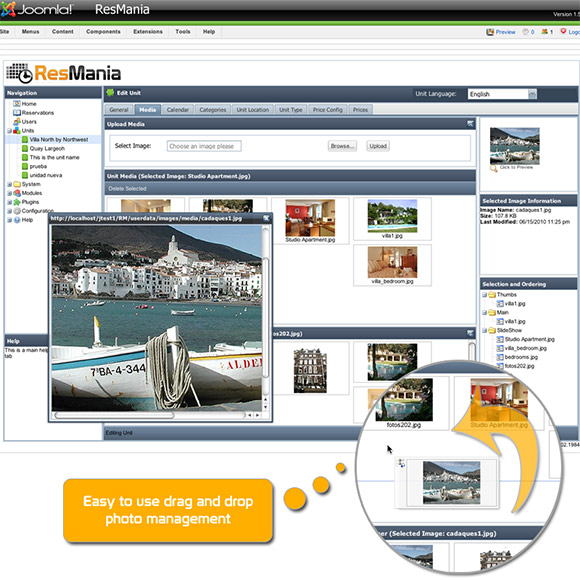Screen dimensions: 580x580
Task: Click the Configuration gear icon
Action: tap(17, 211)
